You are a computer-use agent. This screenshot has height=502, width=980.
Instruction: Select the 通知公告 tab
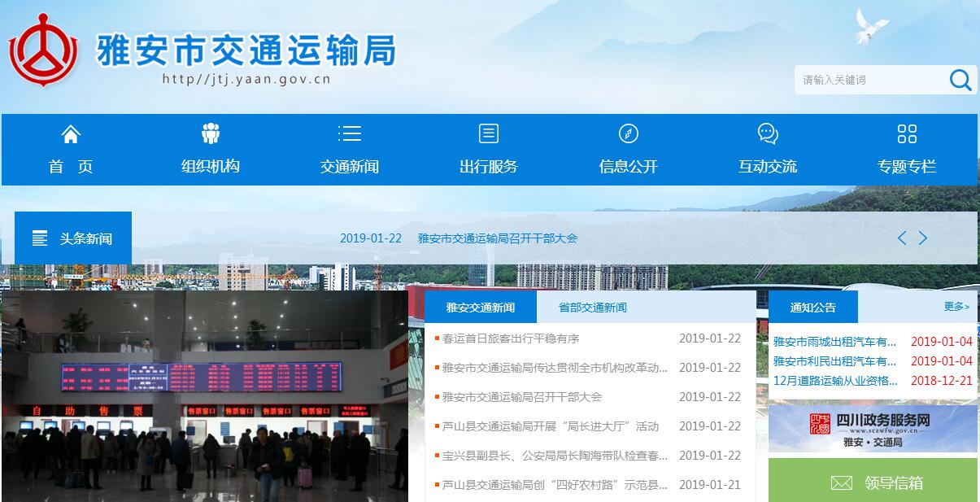[813, 308]
